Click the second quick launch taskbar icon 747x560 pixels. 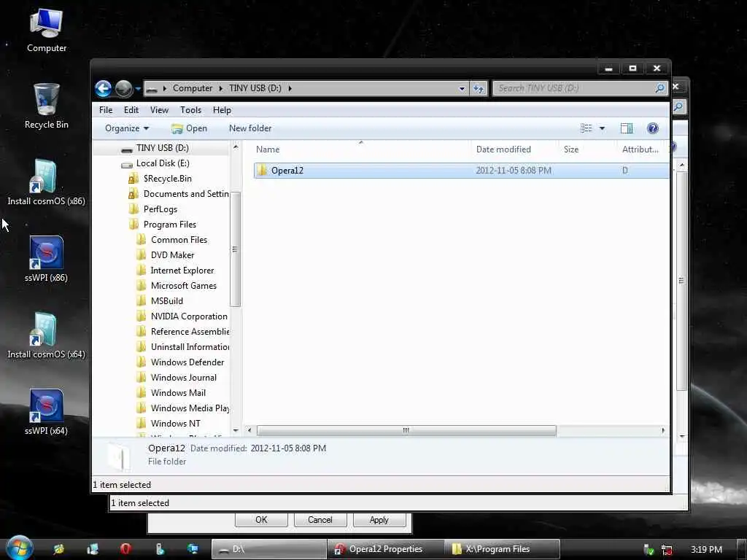(93, 549)
